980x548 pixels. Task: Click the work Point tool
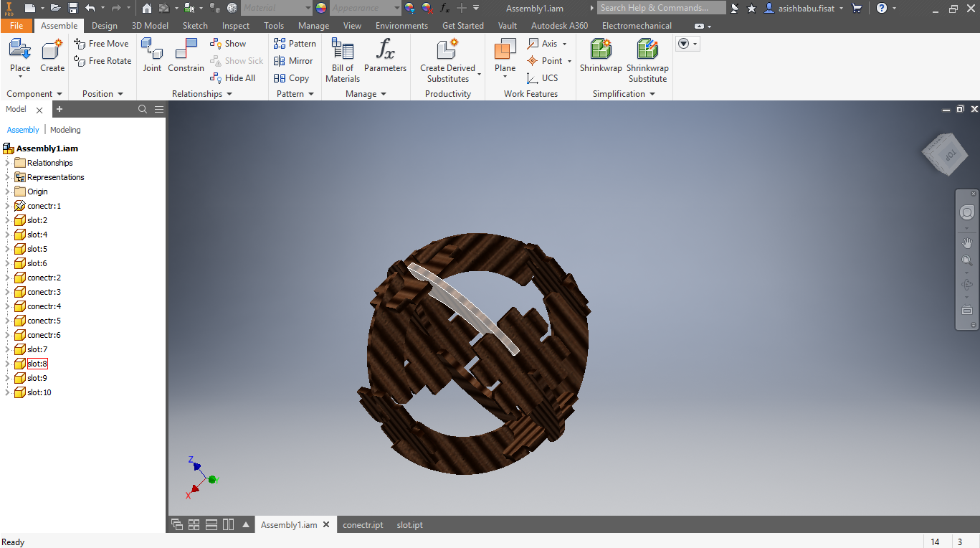pos(546,61)
